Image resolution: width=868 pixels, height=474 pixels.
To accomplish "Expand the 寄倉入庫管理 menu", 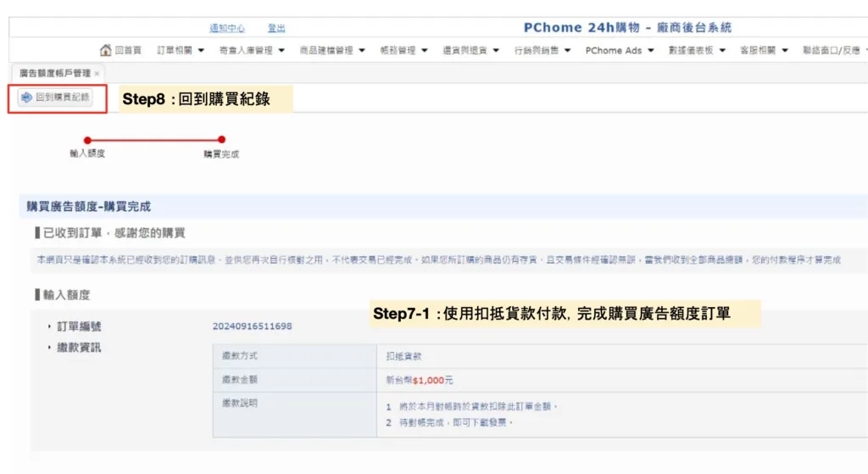I will coord(251,50).
